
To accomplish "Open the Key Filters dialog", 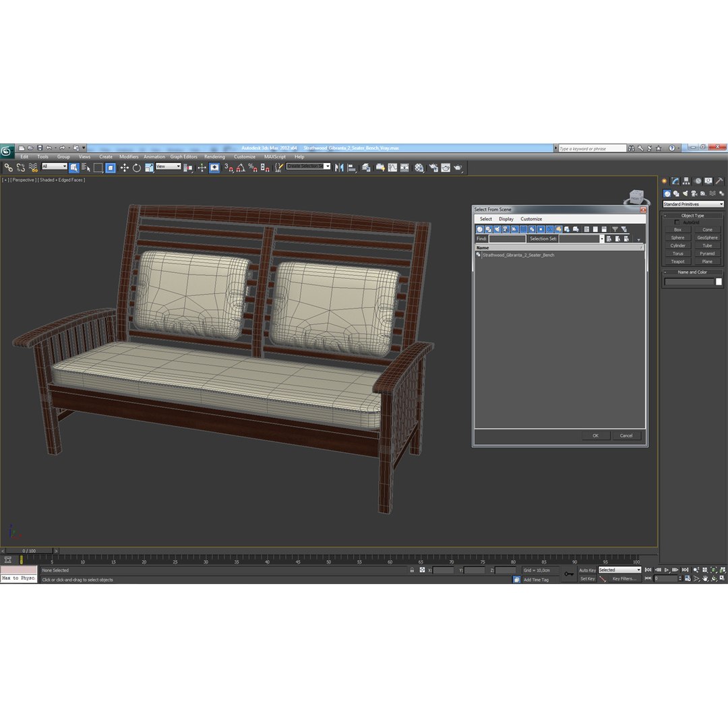I will point(624,579).
